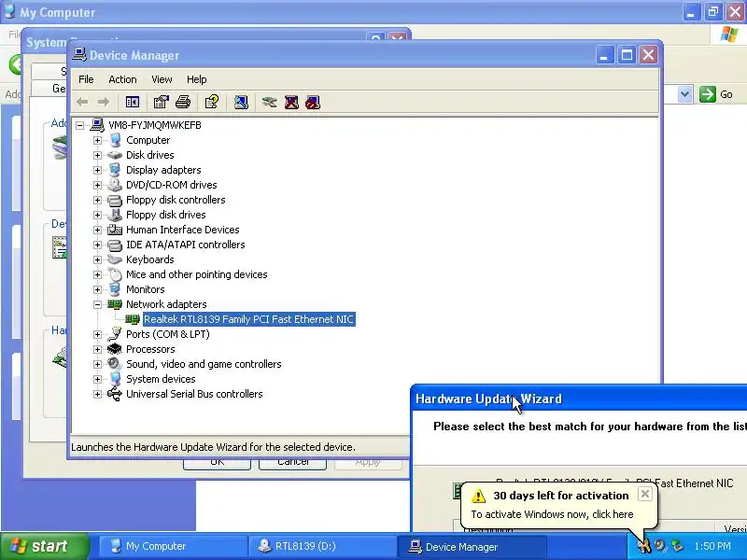Click the Print toolbar icon

click(x=183, y=102)
